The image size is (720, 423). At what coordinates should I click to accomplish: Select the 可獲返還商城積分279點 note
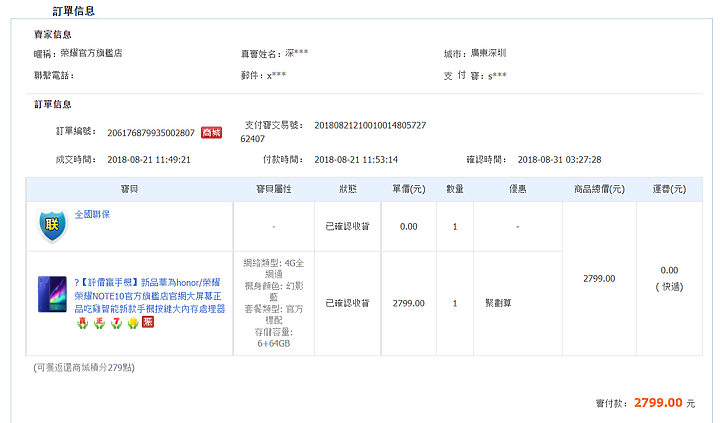pyautogui.click(x=84, y=368)
